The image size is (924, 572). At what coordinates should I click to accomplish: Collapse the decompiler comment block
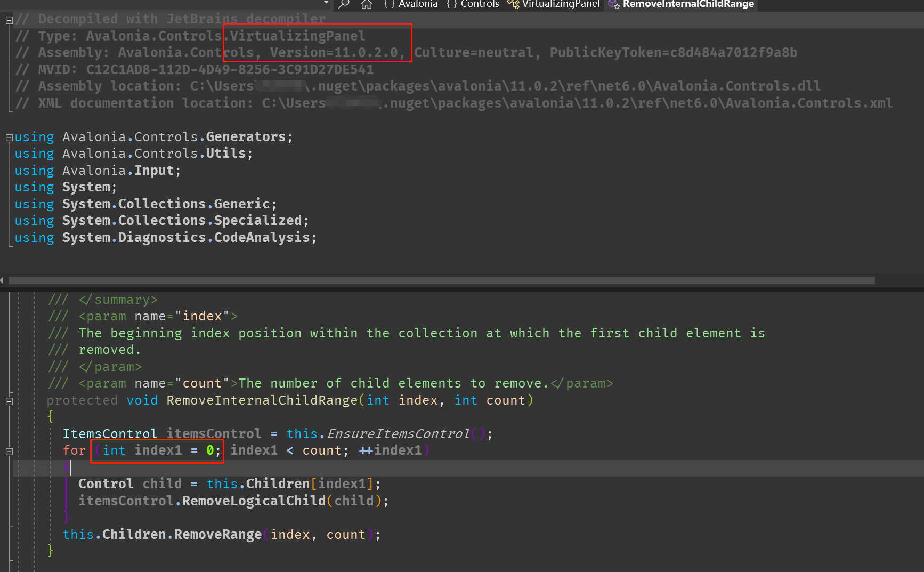(9, 19)
